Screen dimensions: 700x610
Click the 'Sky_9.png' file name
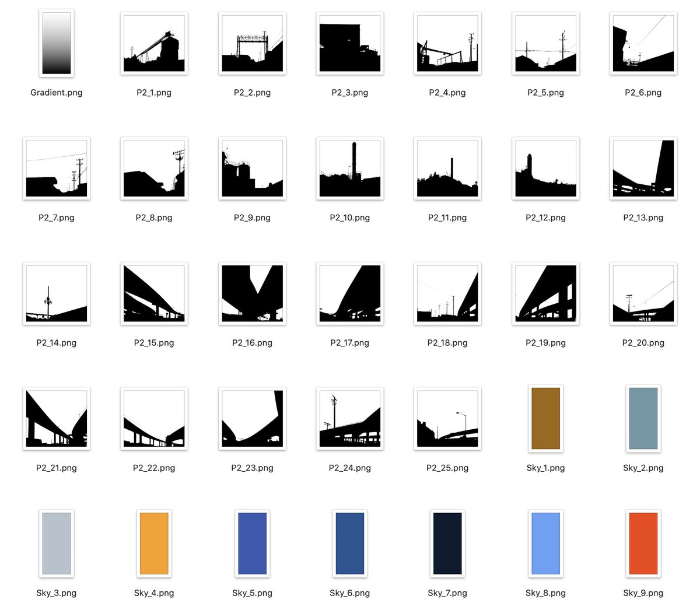click(x=643, y=593)
